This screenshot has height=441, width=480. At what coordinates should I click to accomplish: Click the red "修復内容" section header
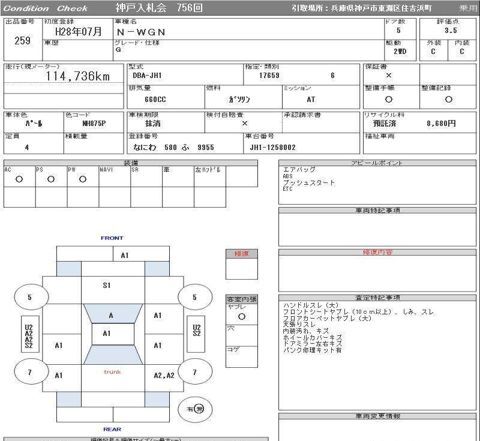point(377,252)
